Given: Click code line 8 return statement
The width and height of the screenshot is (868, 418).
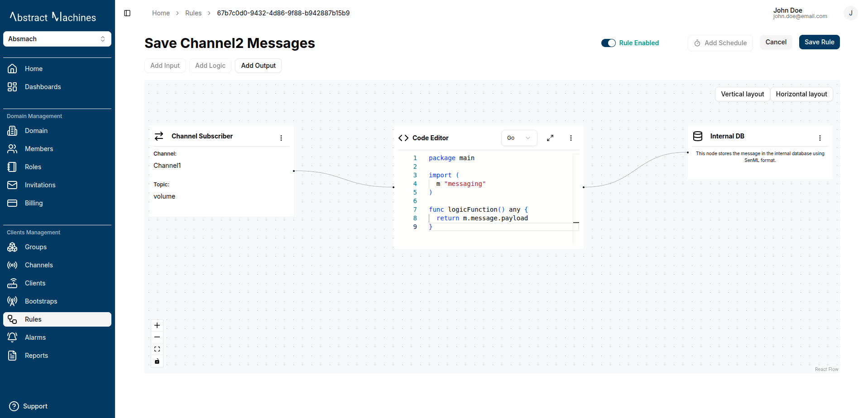Looking at the screenshot, I should pos(482,218).
